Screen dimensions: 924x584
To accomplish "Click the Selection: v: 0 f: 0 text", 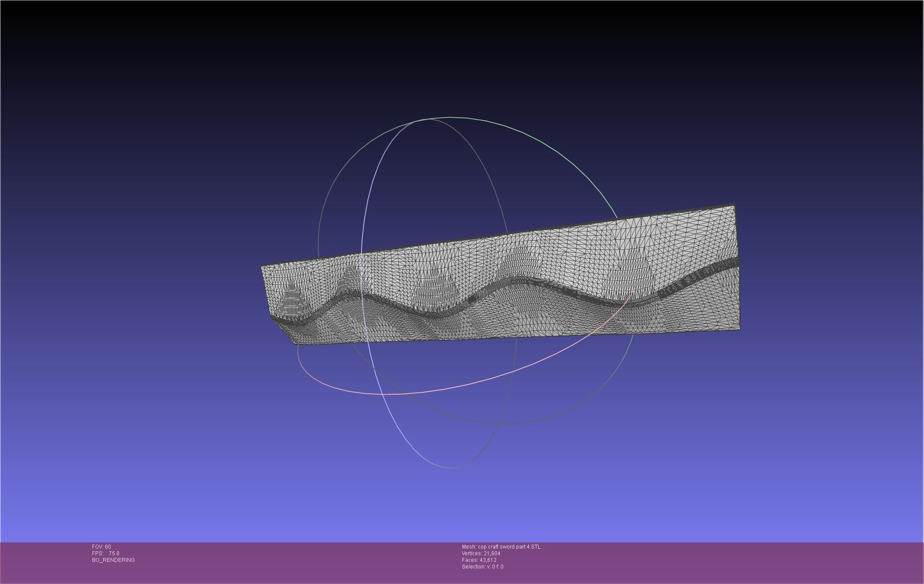I will (x=482, y=567).
